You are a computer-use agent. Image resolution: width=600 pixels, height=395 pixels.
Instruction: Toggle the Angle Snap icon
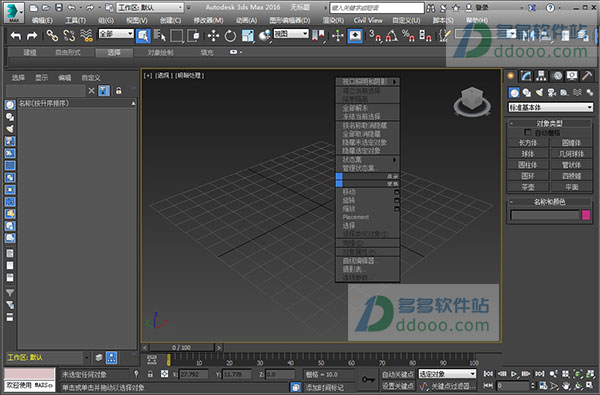click(x=391, y=36)
